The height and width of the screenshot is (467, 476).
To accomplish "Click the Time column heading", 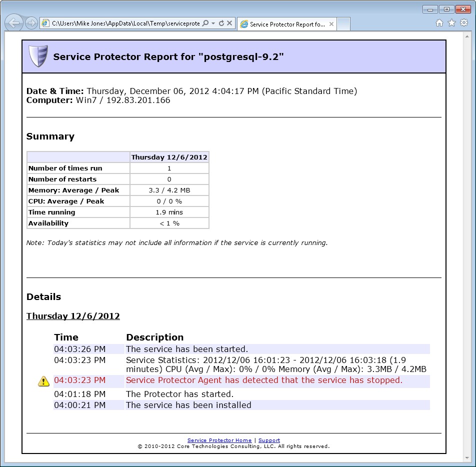I will [x=66, y=337].
